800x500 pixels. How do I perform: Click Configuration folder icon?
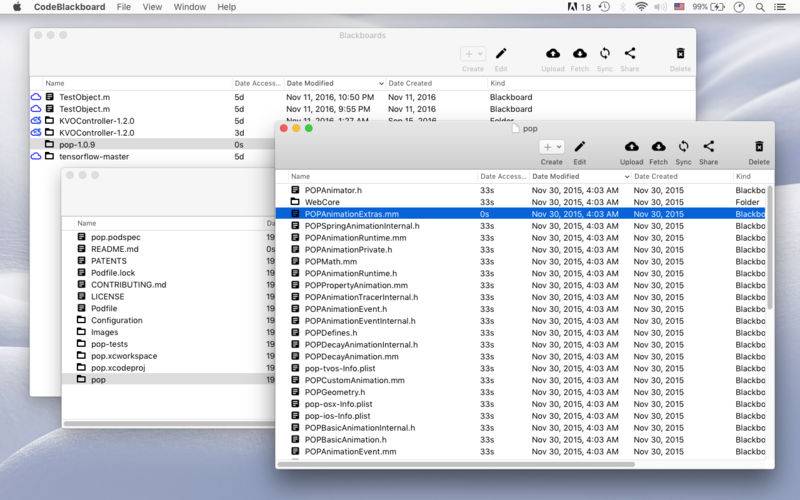(81, 320)
